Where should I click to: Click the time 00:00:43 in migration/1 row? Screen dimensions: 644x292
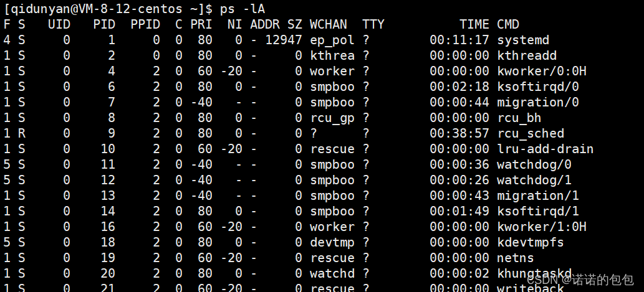point(459,195)
